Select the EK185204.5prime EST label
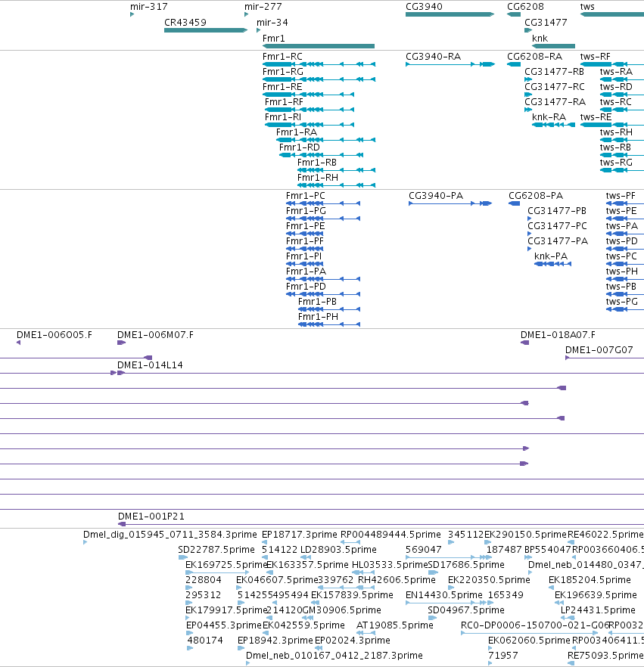 pos(590,580)
